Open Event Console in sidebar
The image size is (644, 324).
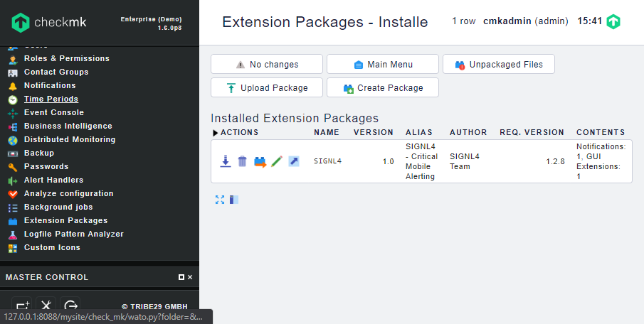pos(54,112)
